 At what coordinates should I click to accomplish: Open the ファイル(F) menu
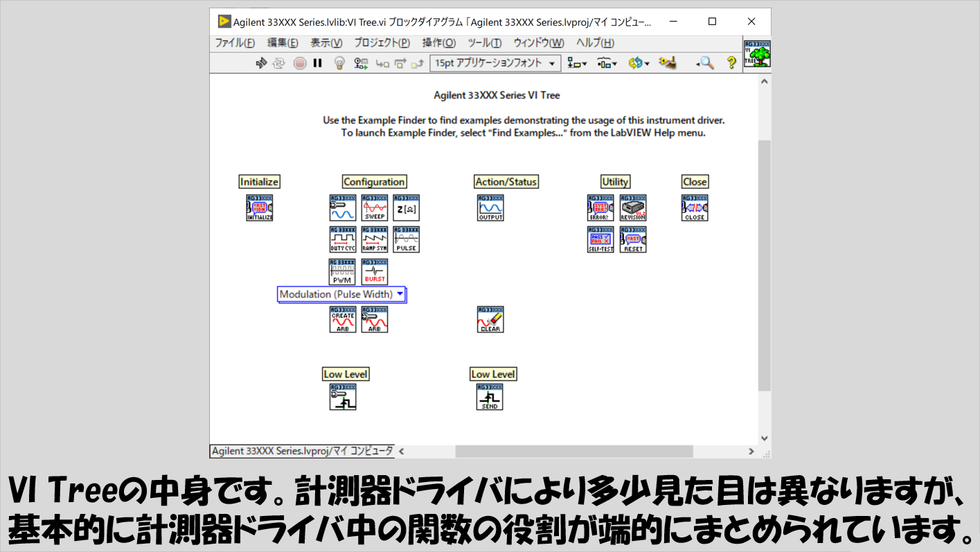point(235,42)
